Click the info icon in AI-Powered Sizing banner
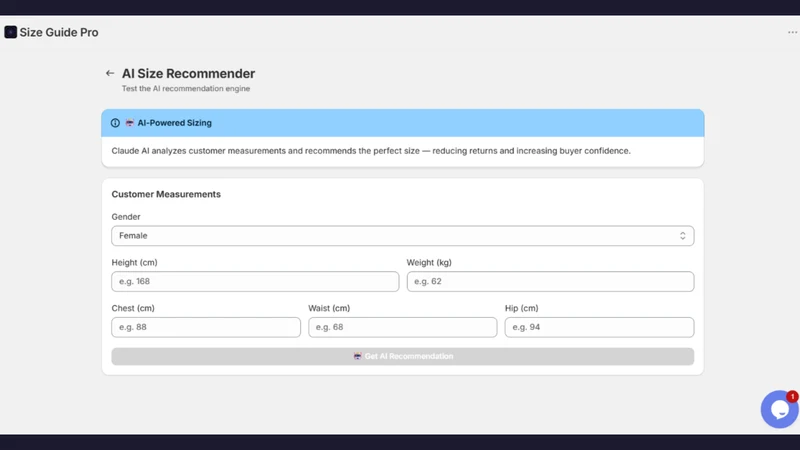 (x=115, y=123)
